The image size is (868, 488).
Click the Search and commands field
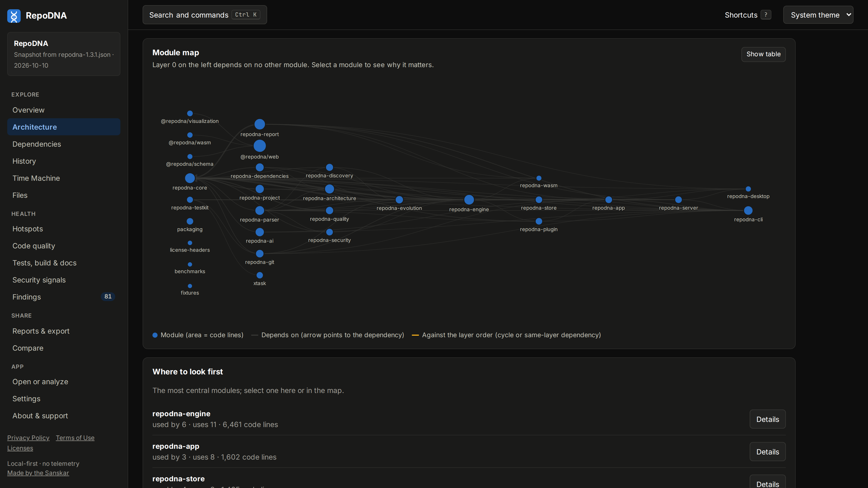pos(205,15)
